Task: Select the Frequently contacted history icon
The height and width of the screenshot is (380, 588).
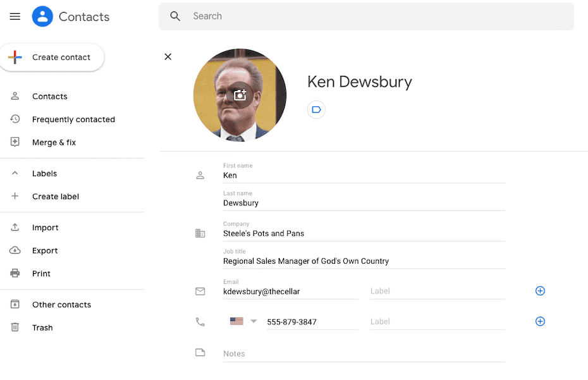Action: pyautogui.click(x=14, y=119)
